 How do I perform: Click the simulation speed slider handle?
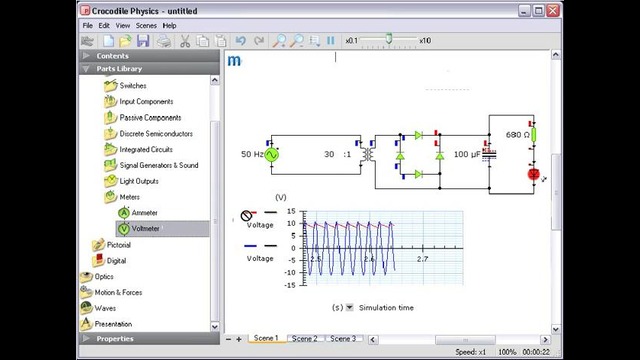[x=389, y=39]
